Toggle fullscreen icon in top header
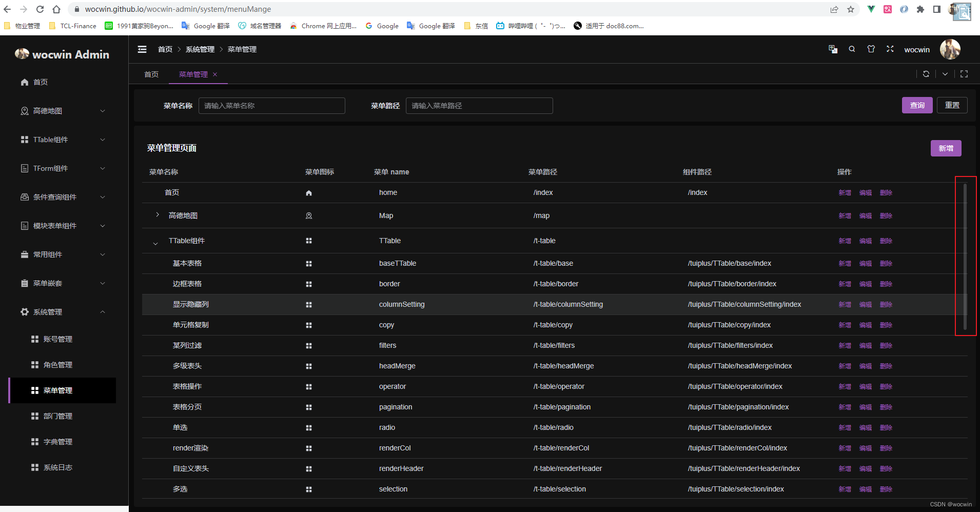The image size is (980, 512). click(x=890, y=49)
